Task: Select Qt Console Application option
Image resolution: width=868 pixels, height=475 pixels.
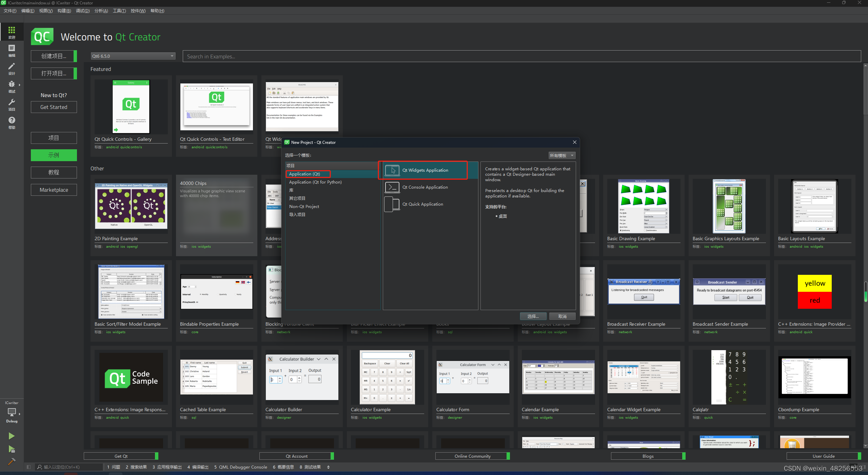Action: [425, 187]
